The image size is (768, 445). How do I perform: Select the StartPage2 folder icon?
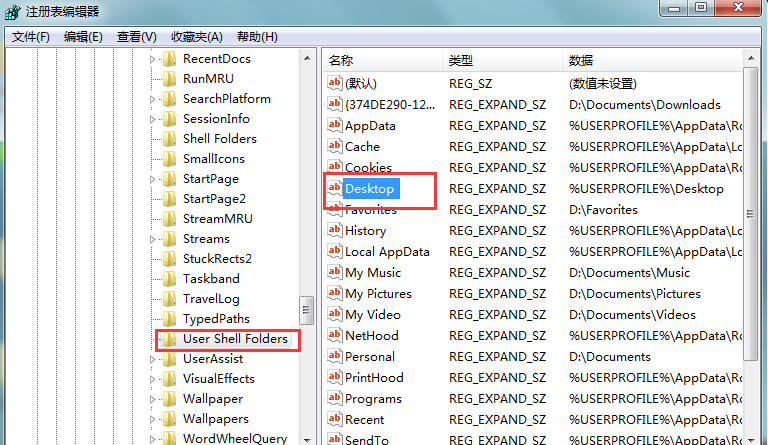pos(169,199)
